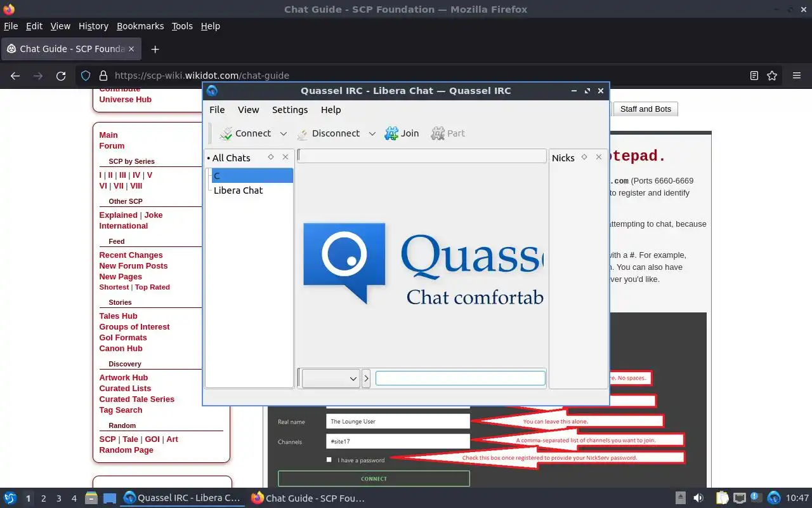The width and height of the screenshot is (812, 508).
Task: Go back in Firefox
Action: [x=15, y=76]
